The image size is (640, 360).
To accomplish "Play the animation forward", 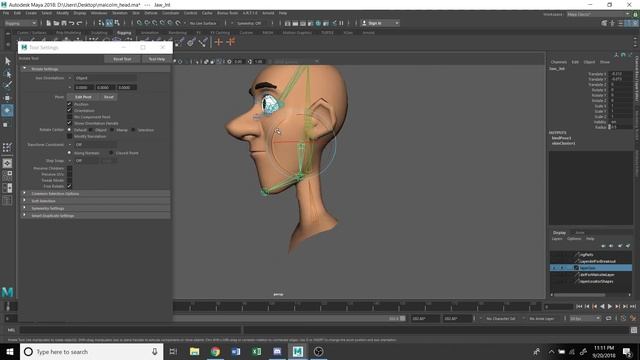I will (x=610, y=306).
